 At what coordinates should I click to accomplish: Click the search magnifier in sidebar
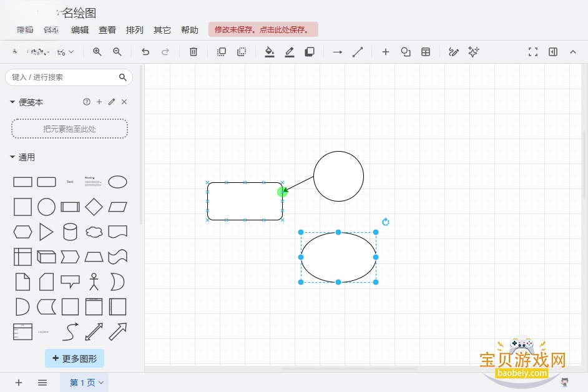point(122,77)
